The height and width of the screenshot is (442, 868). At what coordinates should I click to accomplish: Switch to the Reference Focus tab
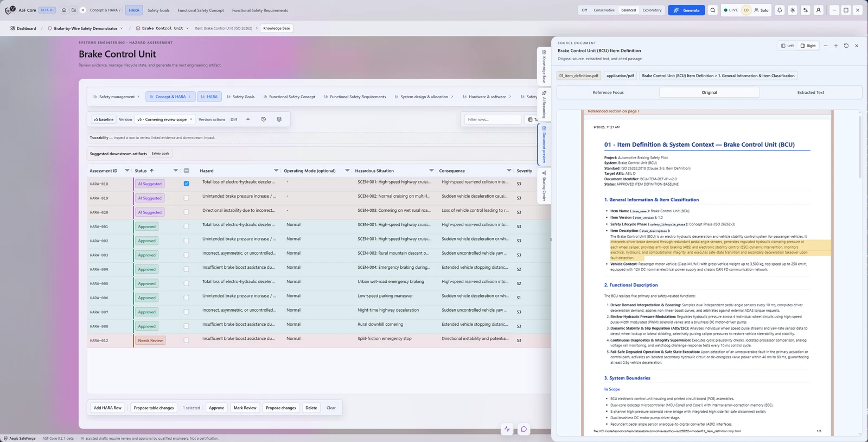click(608, 92)
